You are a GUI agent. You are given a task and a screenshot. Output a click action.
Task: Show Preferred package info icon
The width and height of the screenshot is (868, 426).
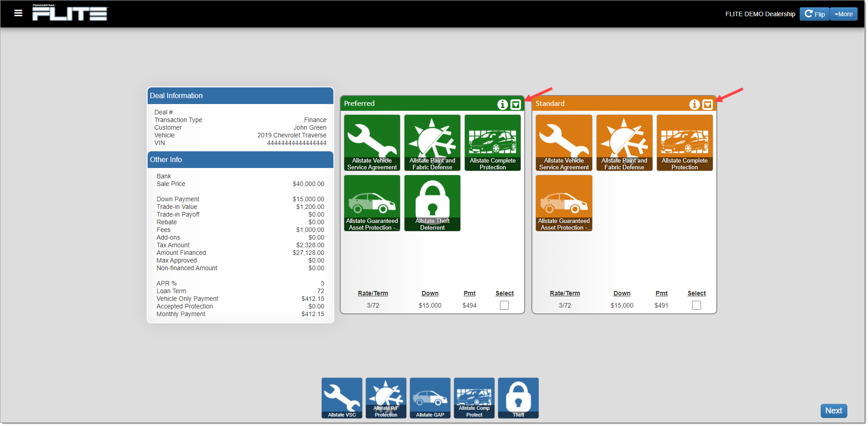(x=503, y=104)
